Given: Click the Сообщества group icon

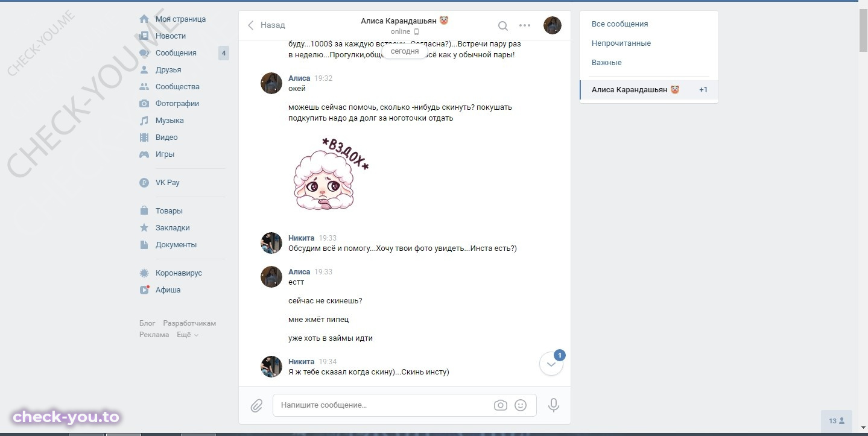Looking at the screenshot, I should [144, 87].
